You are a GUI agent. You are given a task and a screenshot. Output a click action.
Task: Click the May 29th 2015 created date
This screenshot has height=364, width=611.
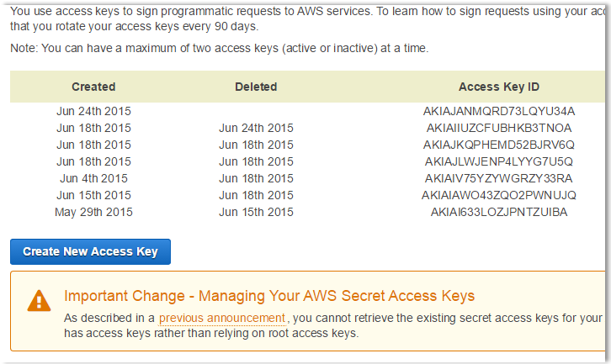click(x=93, y=212)
